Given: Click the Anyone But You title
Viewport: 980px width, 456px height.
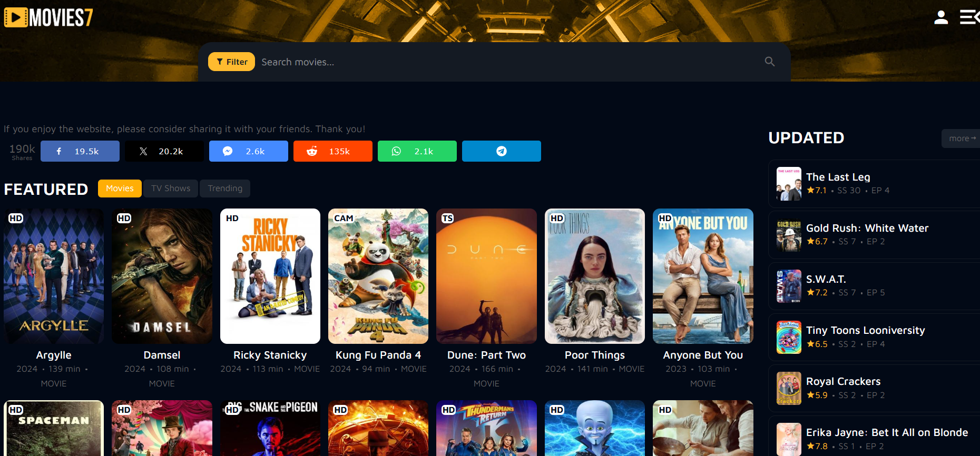Looking at the screenshot, I should tap(703, 355).
